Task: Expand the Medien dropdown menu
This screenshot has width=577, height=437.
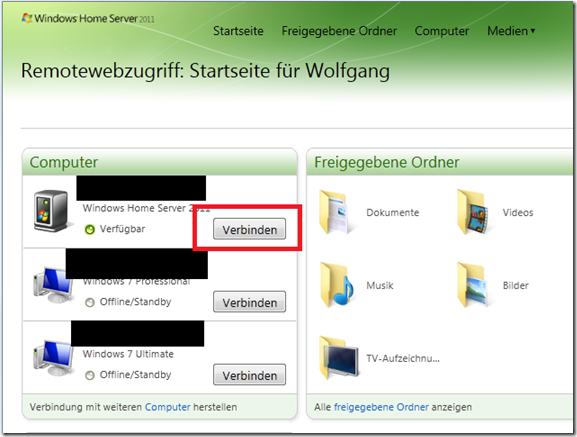Action: (511, 31)
